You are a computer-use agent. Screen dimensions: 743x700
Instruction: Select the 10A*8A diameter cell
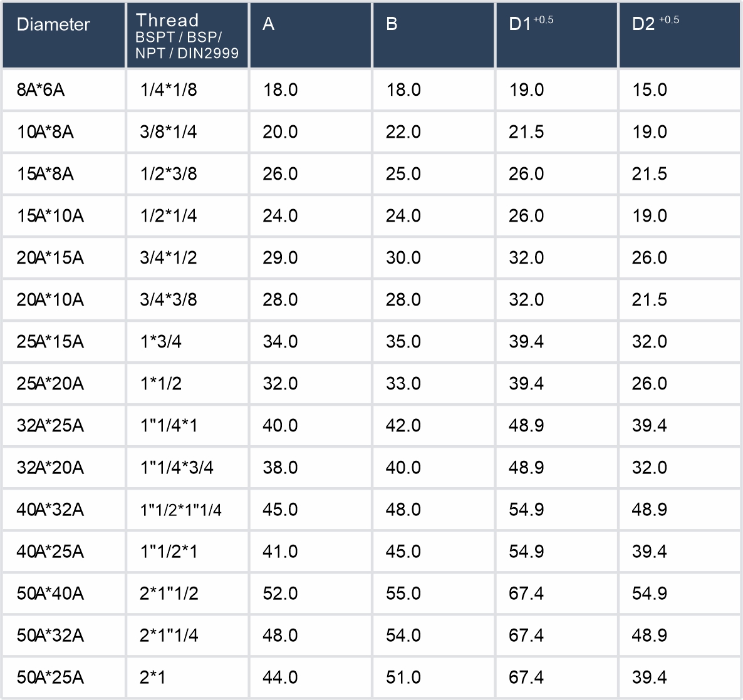45,132
